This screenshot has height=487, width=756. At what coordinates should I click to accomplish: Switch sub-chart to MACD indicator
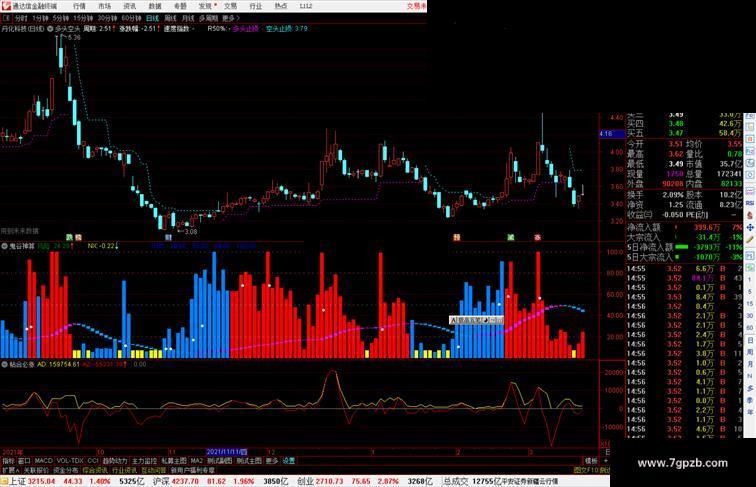[43, 461]
